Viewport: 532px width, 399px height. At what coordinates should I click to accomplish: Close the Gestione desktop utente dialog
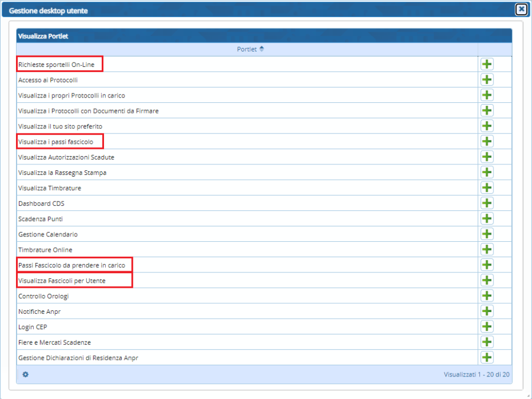(x=521, y=9)
